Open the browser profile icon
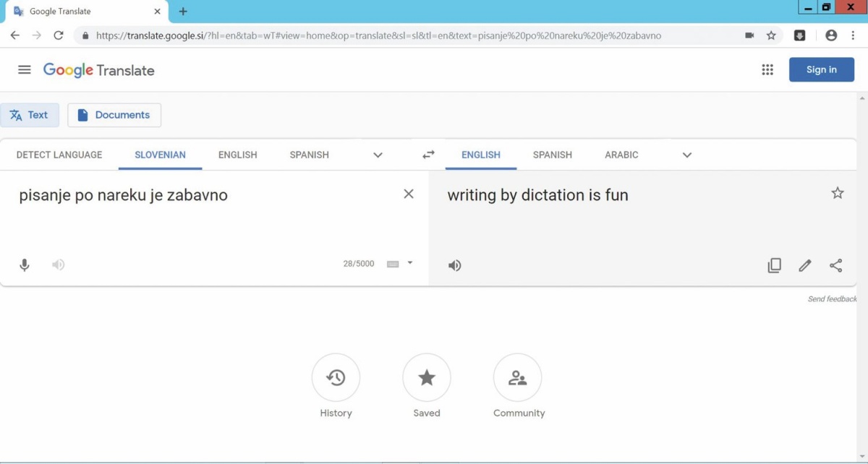Viewport: 868px width, 464px height. [831, 35]
